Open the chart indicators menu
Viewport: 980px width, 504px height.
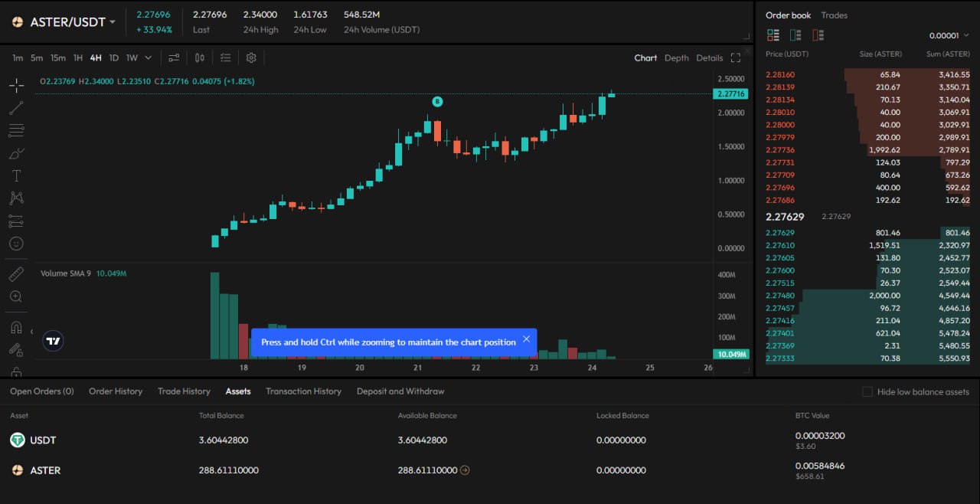click(x=174, y=57)
